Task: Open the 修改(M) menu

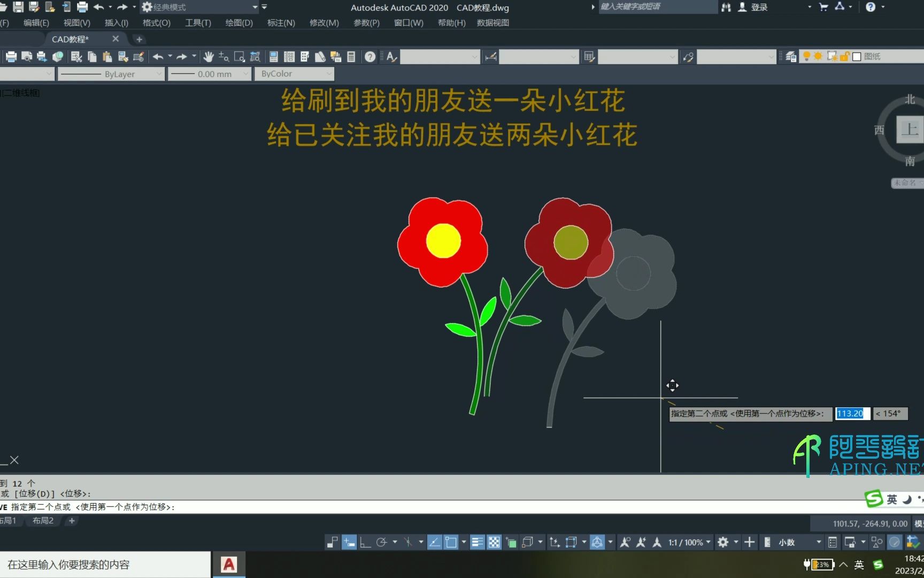Action: point(324,22)
